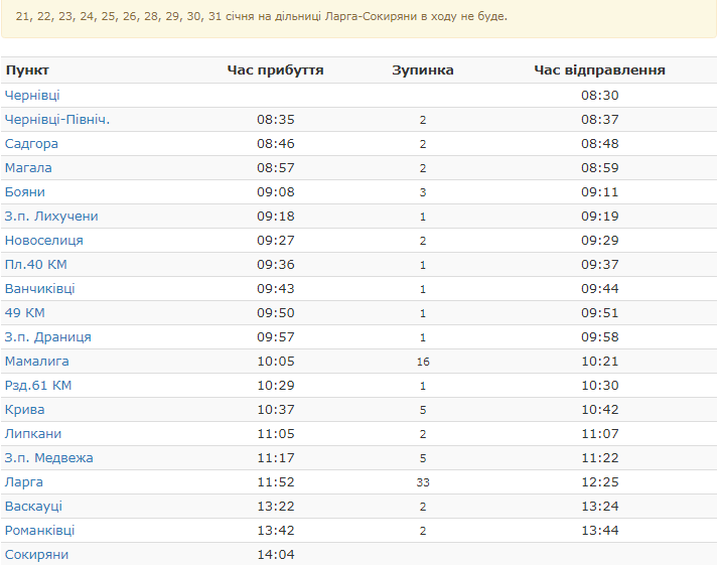Open the Ванчиківці station link
Screen dimensions: 720x565
[x=40, y=289]
